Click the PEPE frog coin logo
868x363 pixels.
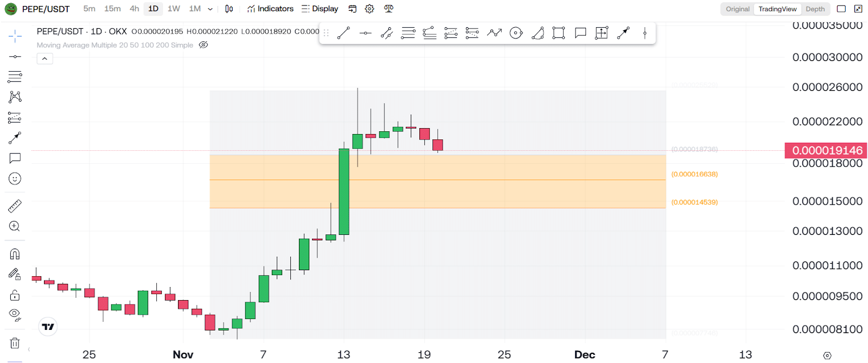(10, 9)
